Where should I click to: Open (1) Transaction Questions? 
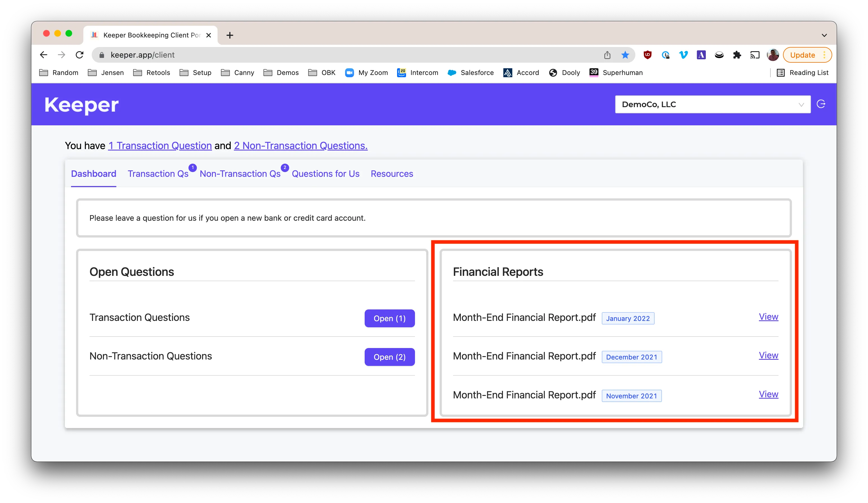(390, 318)
